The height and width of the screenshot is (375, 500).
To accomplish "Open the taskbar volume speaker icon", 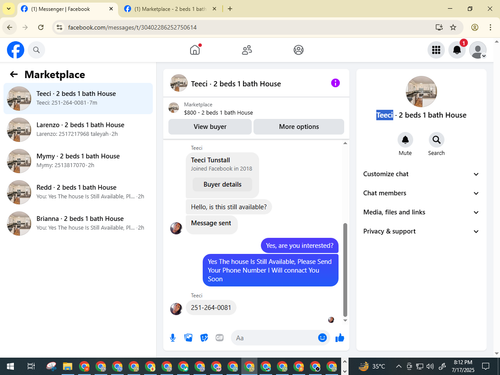I will [430, 367].
